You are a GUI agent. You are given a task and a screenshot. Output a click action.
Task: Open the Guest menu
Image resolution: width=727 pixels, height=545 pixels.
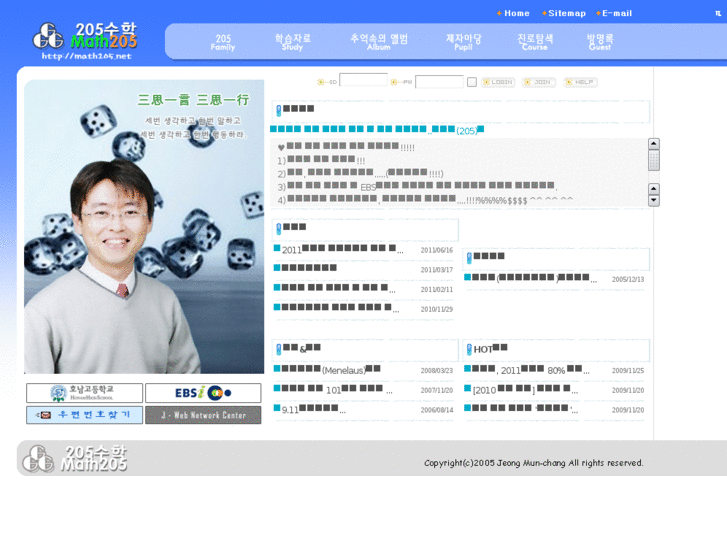click(x=600, y=42)
